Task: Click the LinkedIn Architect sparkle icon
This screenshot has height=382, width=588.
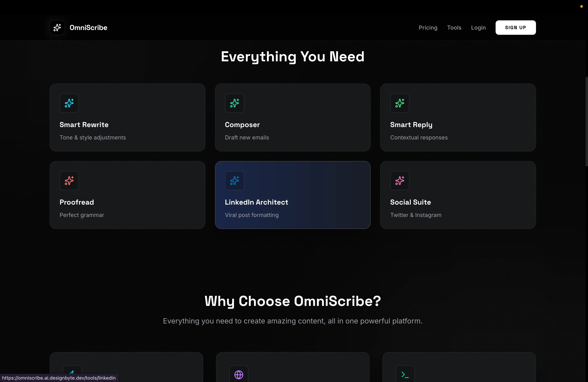Action: click(x=234, y=181)
